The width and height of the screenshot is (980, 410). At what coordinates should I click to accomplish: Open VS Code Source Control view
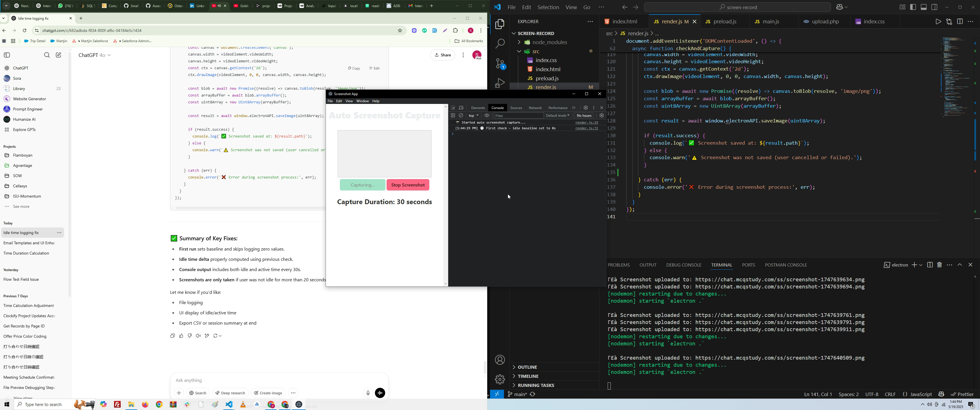click(500, 64)
